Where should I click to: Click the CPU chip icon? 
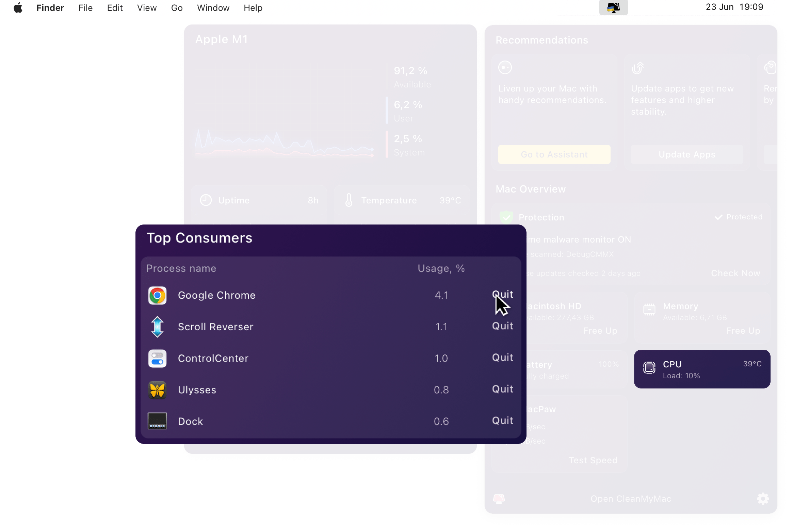pyautogui.click(x=649, y=368)
